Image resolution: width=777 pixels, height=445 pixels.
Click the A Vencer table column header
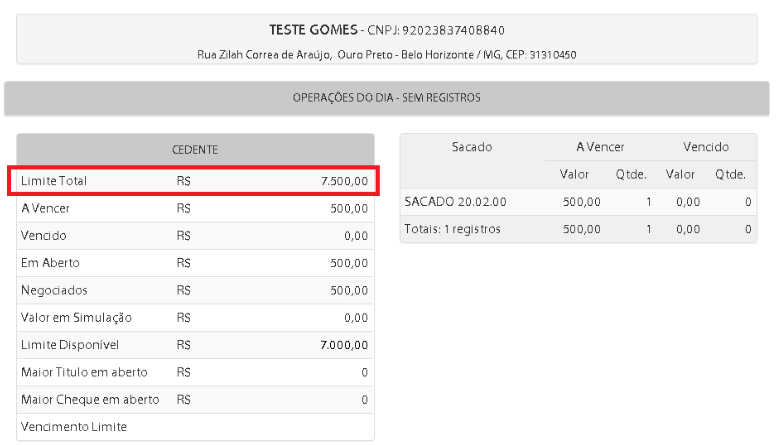tap(600, 147)
